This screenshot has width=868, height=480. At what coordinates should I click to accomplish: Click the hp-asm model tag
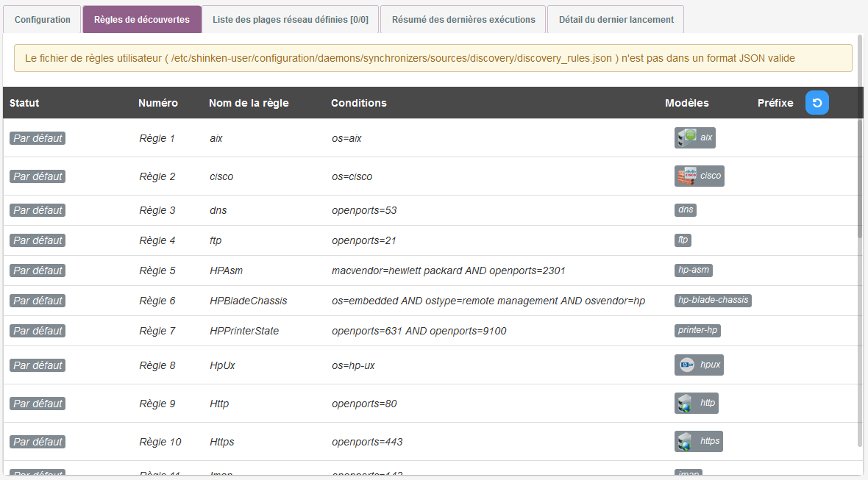[694, 271]
